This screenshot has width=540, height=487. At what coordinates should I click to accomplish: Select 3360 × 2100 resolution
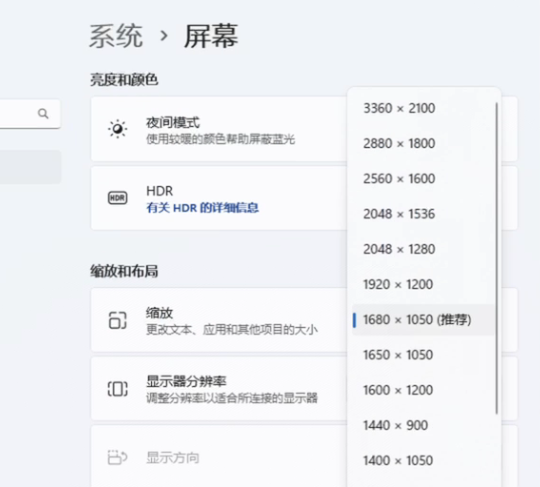tap(423, 108)
